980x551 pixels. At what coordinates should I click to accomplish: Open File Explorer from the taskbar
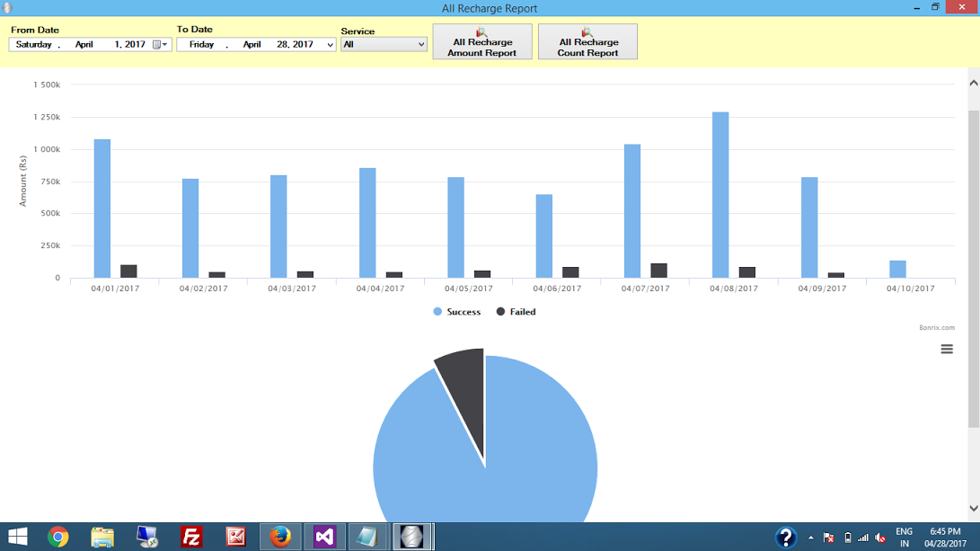coord(102,538)
